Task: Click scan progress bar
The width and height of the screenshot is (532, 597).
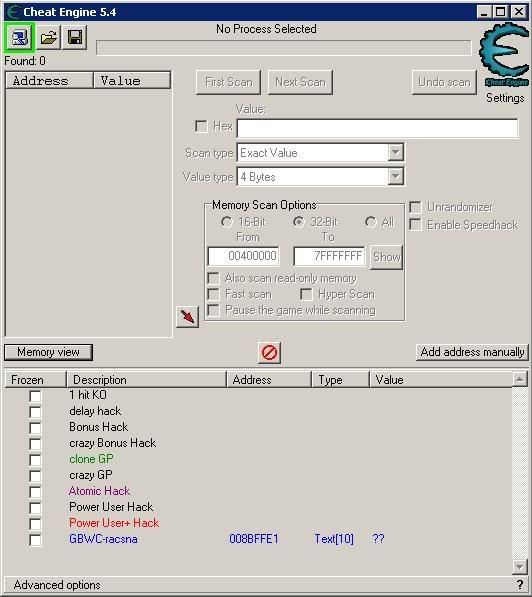Action: [x=284, y=48]
